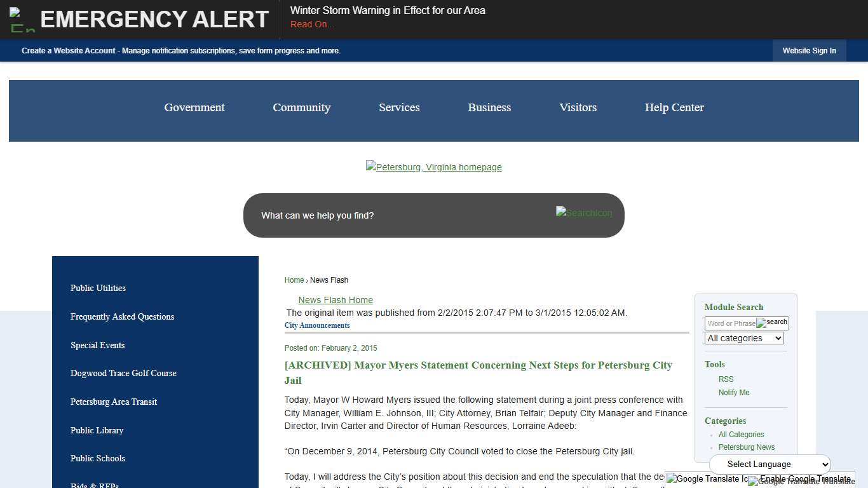This screenshot has height=488, width=868.
Task: Open Notify Me
Action: click(x=734, y=393)
